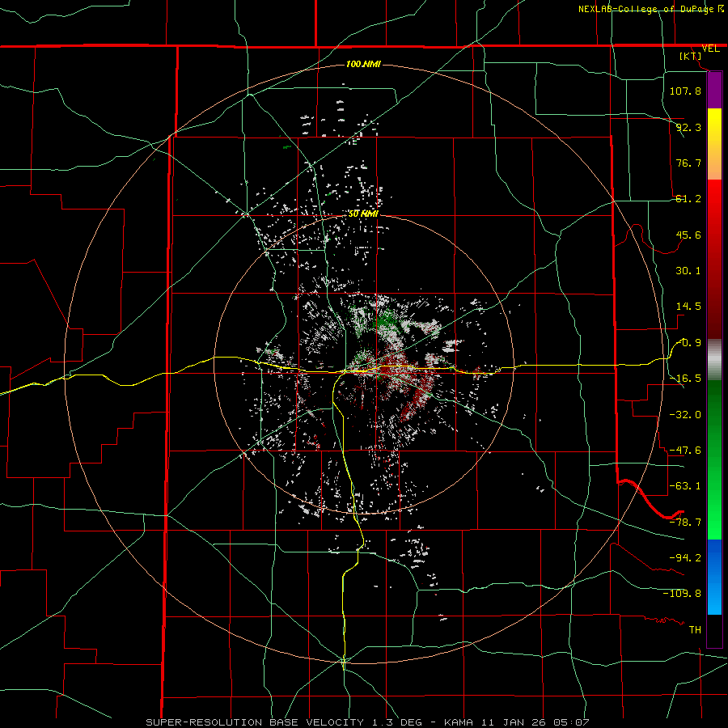
Task: Click the 1.3 DEG elevation angle text
Action: click(397, 722)
